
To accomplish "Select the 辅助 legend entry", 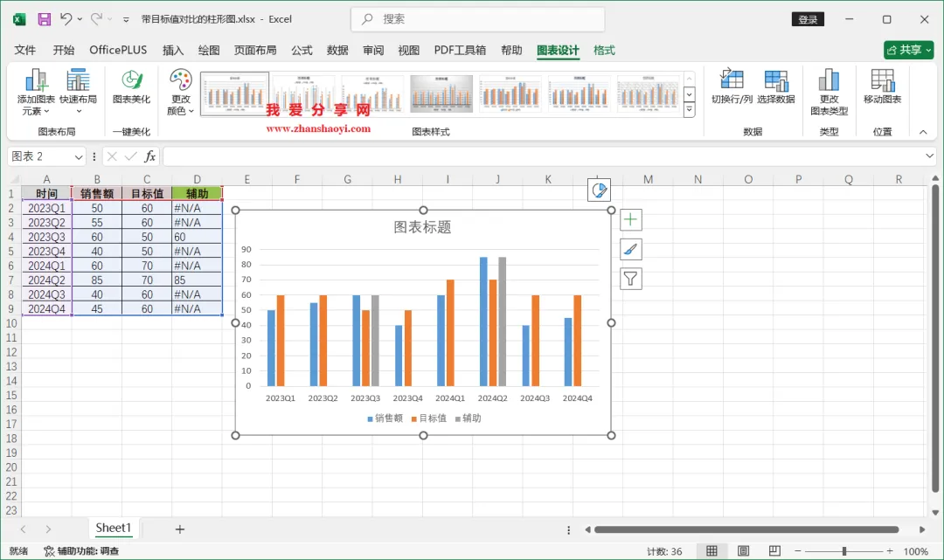I will coord(468,418).
